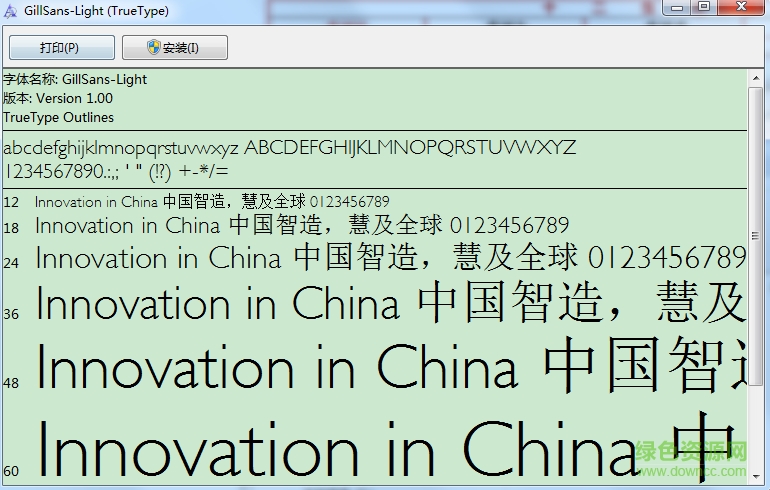
Task: Click the vertical scrollbar thumb
Action: [756, 236]
